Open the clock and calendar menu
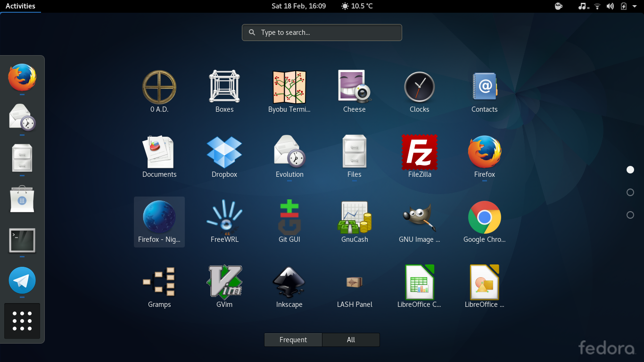Screen dimensions: 644x362 click(298, 6)
